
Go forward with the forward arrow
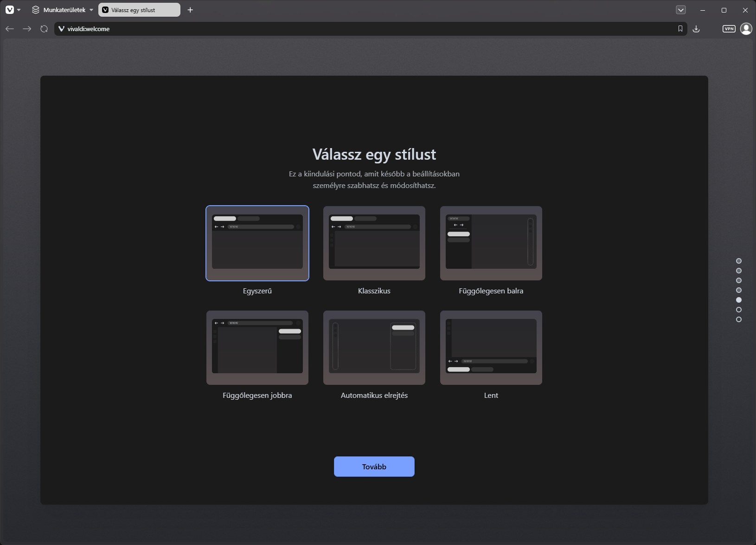pyautogui.click(x=27, y=29)
